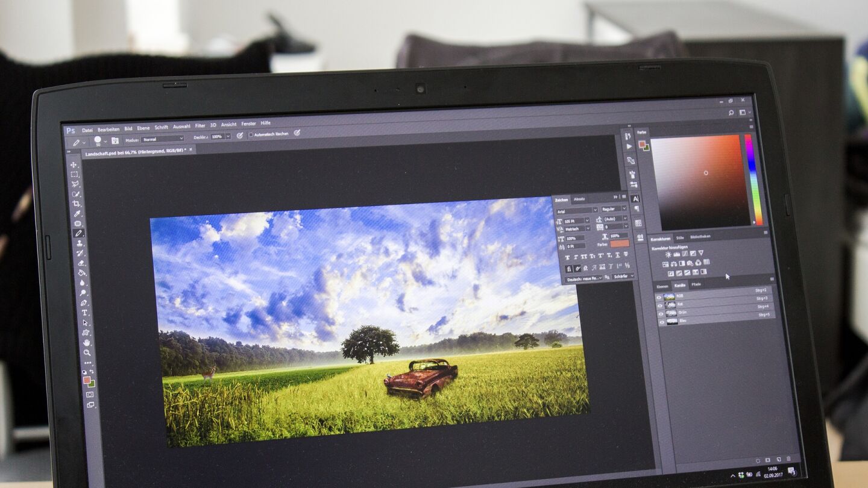Click the Farbe text color swatch
Screen dimensions: 868x488
(619, 243)
